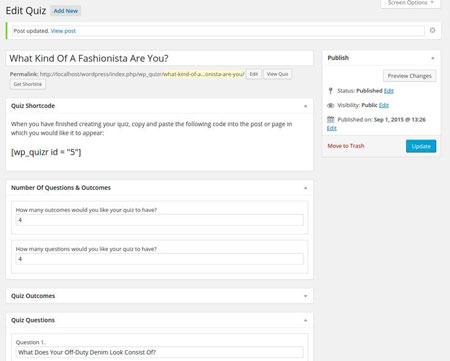Edit the Published status
Image resolution: width=450 pixels, height=361 pixels.
coord(389,91)
